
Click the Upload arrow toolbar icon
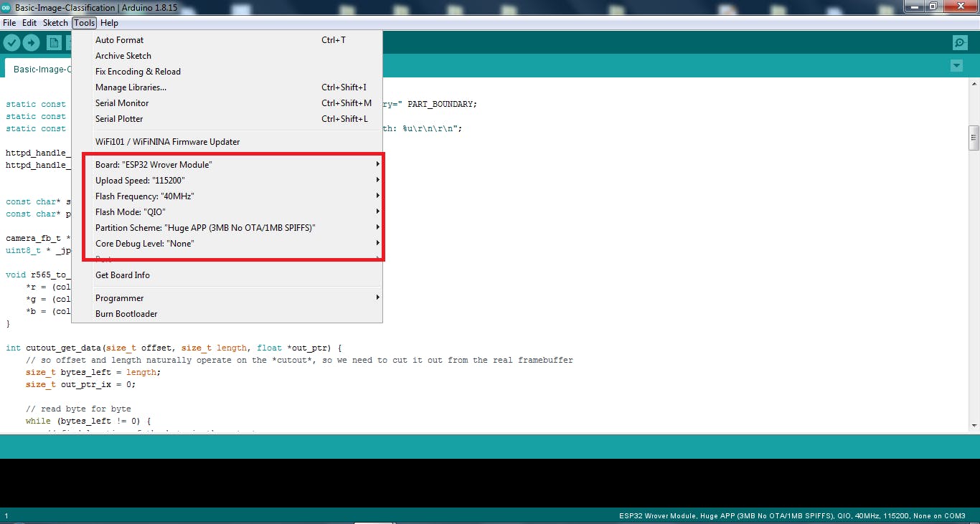point(31,43)
